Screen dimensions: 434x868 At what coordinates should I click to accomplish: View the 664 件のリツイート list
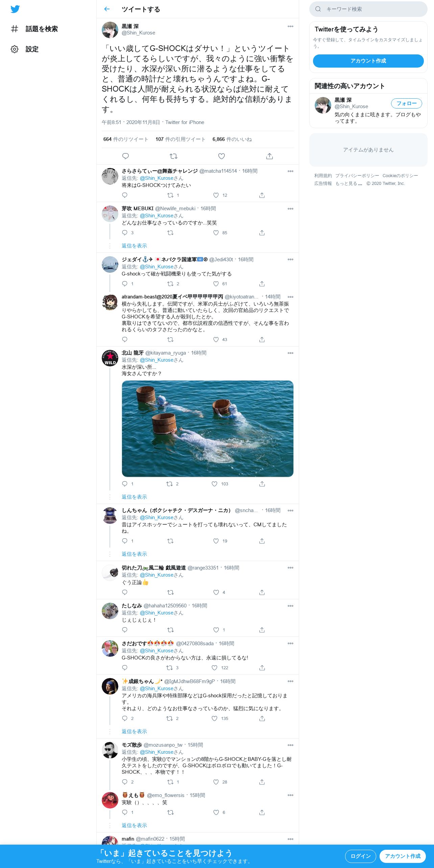pyautogui.click(x=126, y=139)
